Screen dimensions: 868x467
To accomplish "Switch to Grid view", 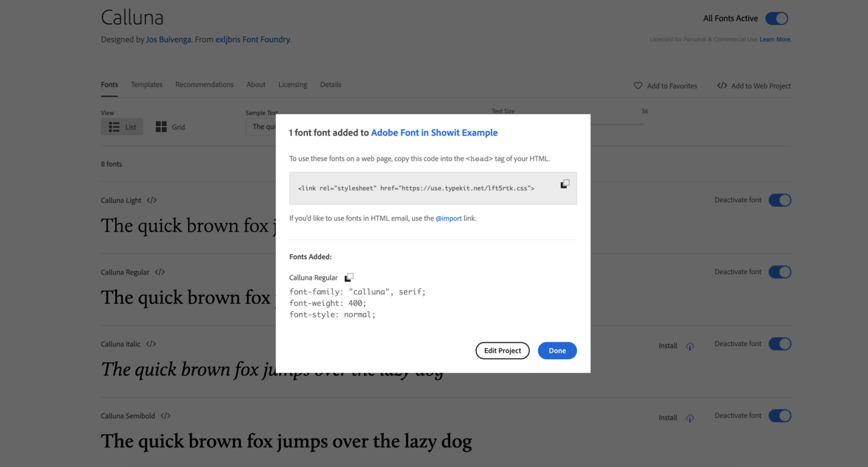I will click(x=170, y=126).
